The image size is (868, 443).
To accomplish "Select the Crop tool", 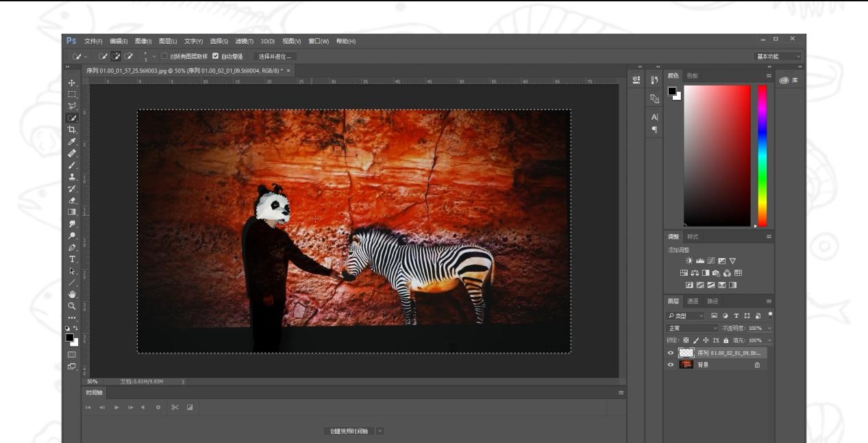I will (72, 130).
